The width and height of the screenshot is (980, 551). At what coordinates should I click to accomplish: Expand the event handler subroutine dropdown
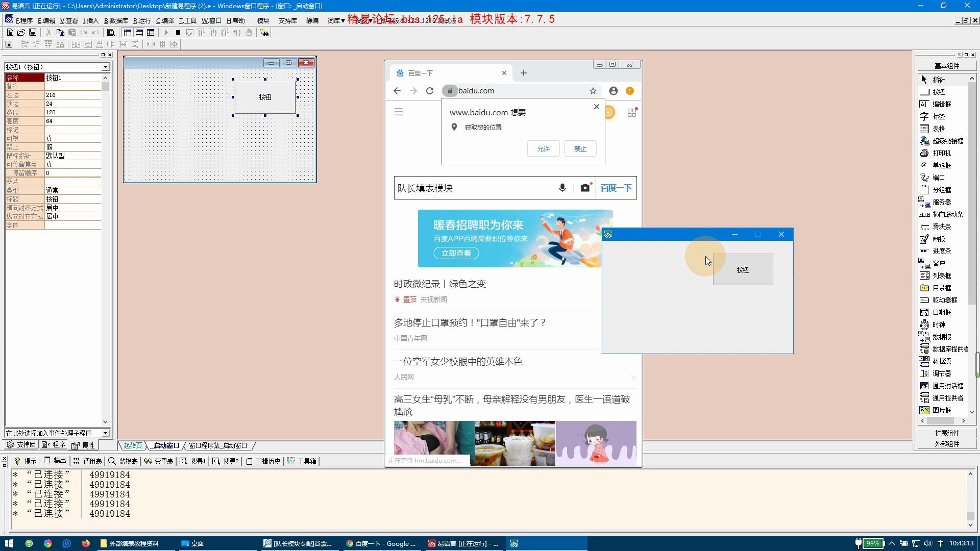(x=105, y=433)
